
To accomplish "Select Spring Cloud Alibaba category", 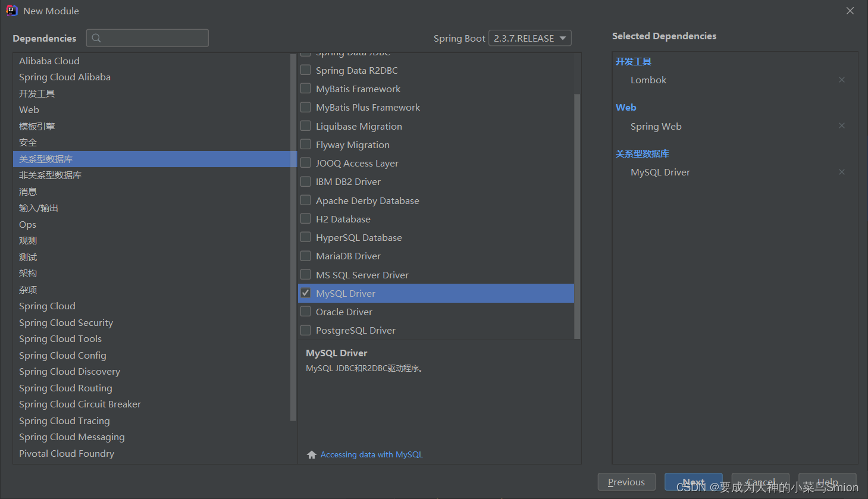I will [x=151, y=77].
